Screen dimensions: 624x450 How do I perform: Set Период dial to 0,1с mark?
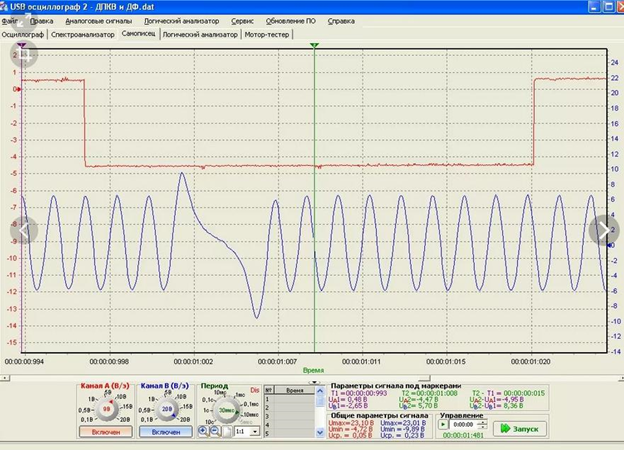tap(207, 400)
